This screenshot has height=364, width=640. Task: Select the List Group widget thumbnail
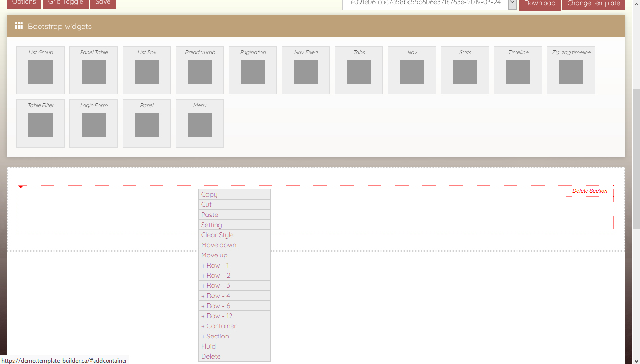point(41,71)
